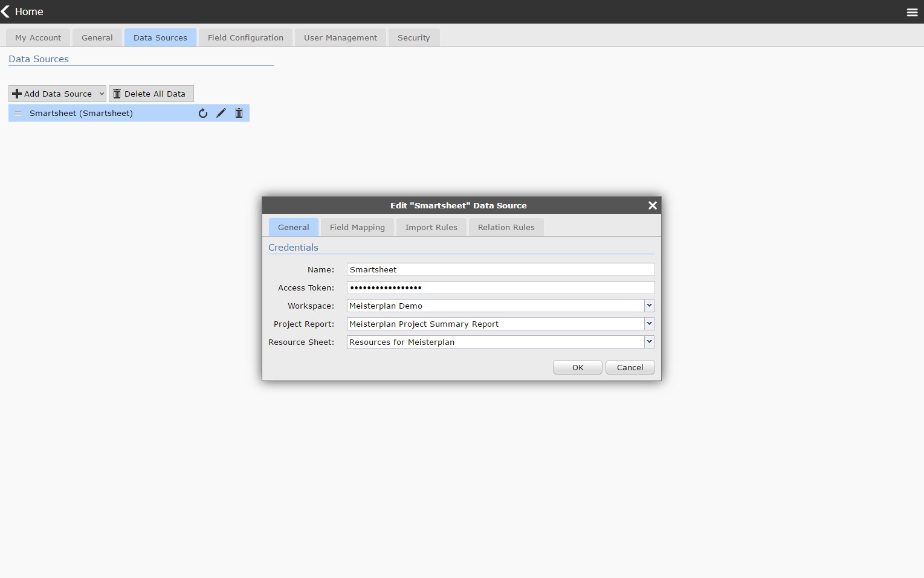This screenshot has width=924, height=578.
Task: Open the User Management tab
Action: pyautogui.click(x=340, y=37)
